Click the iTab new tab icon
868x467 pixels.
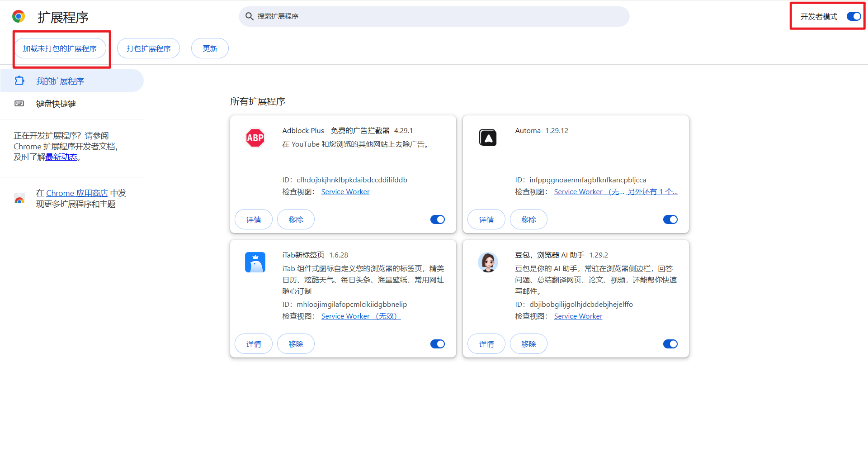255,262
